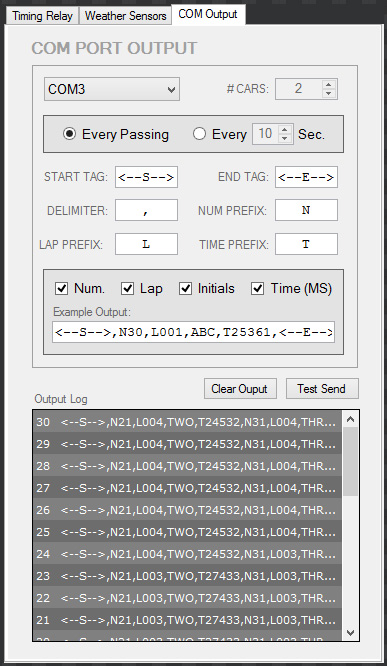Click the Test Send button

322,389
